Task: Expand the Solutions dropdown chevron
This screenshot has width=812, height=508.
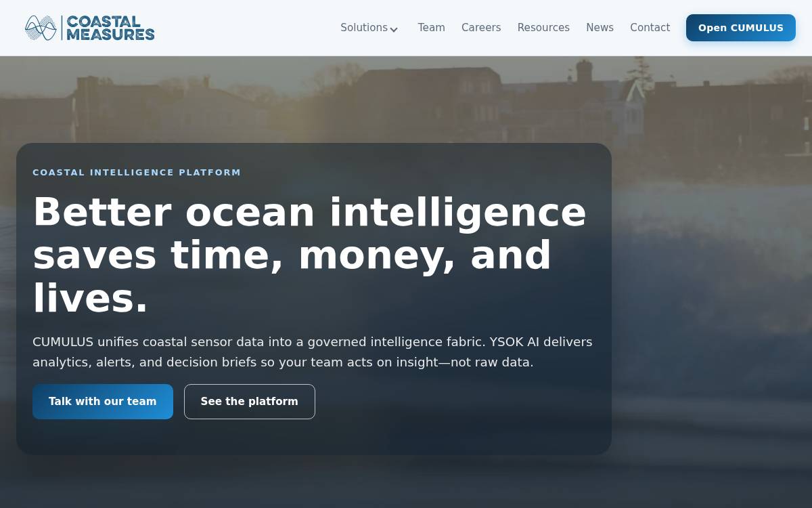Action: pos(394,29)
